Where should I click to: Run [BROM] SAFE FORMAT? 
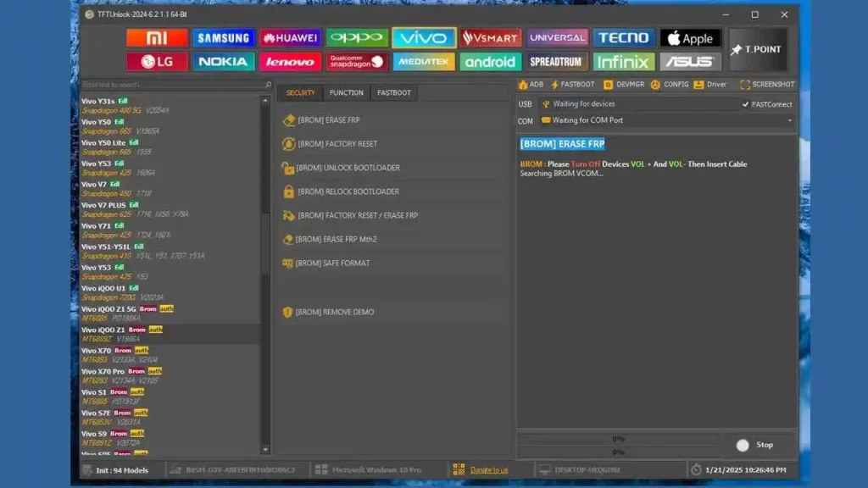392,263
